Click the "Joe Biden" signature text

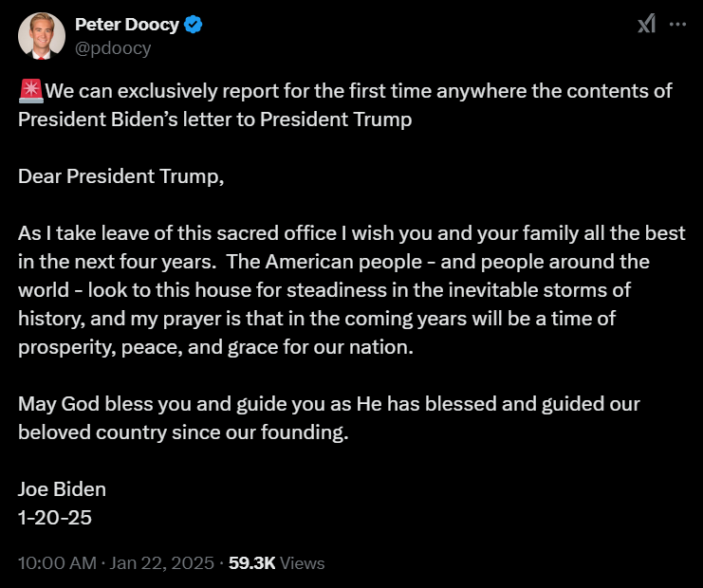pos(62,489)
